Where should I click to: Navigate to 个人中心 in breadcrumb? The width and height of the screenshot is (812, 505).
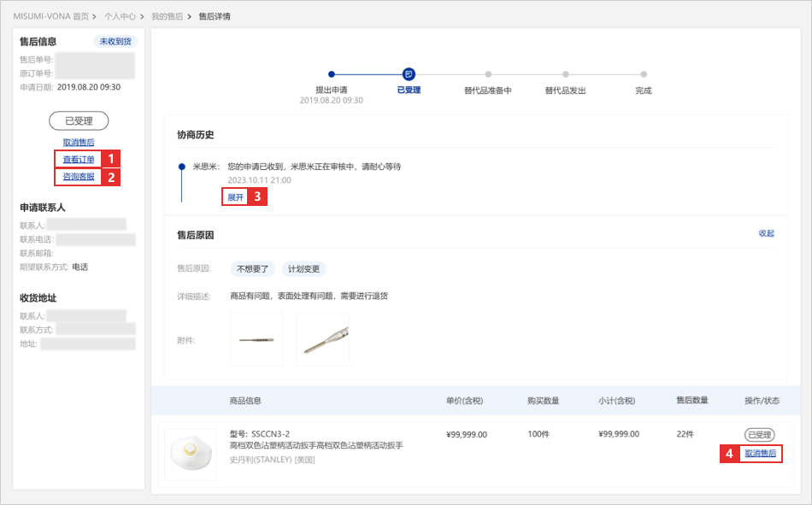(x=120, y=16)
